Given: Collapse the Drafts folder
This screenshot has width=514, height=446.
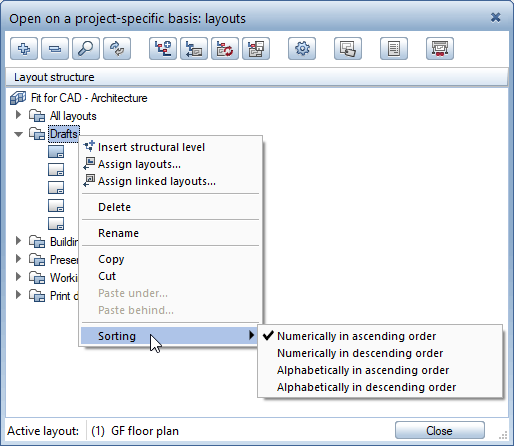Looking at the screenshot, I should tap(18, 134).
